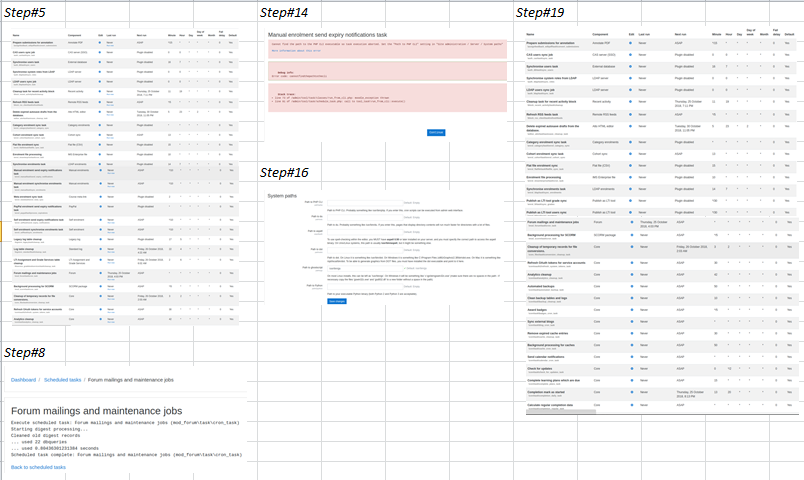Edit Complete learning plans which are due
804x480 pixels.
click(632, 381)
